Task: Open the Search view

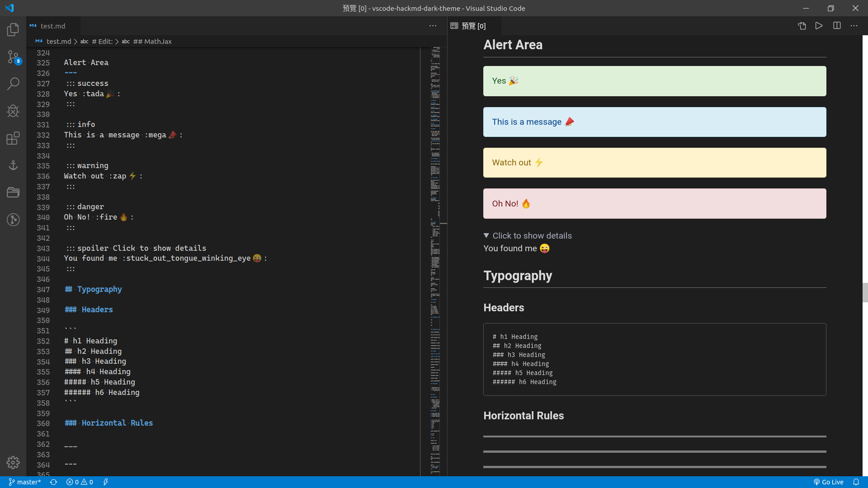Action: tap(13, 84)
